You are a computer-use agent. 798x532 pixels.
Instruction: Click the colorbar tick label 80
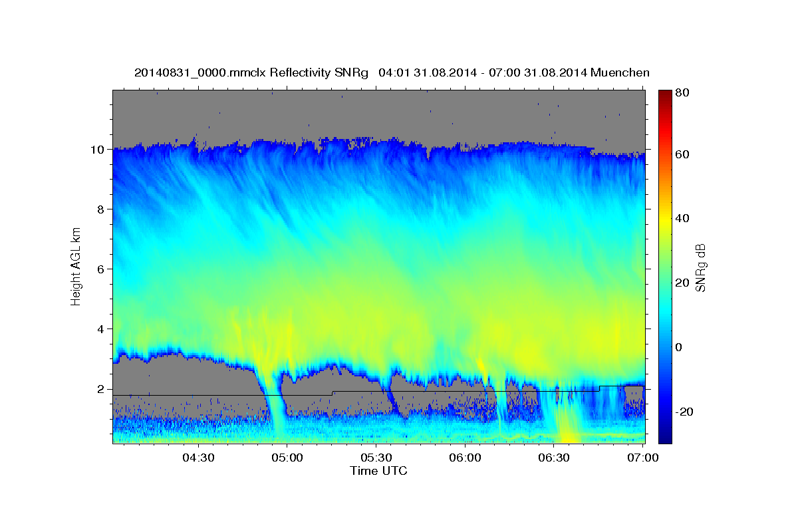682,93
